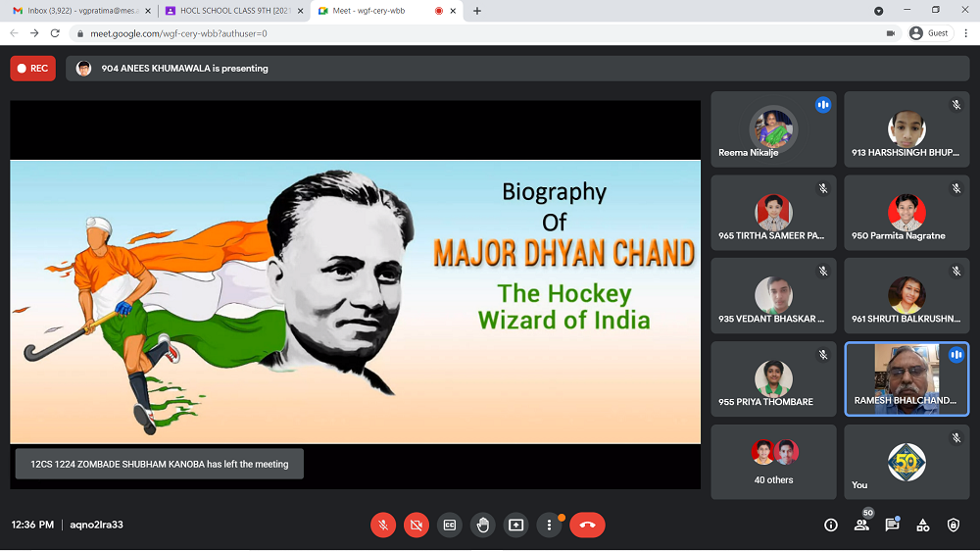Leave the call with the red hang-up button
This screenshot has width=980, height=551.
pyautogui.click(x=587, y=525)
